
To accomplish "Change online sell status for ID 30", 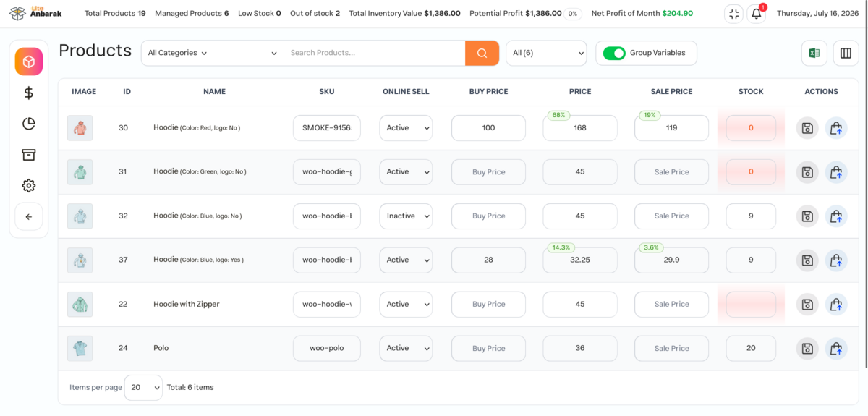I will click(406, 128).
